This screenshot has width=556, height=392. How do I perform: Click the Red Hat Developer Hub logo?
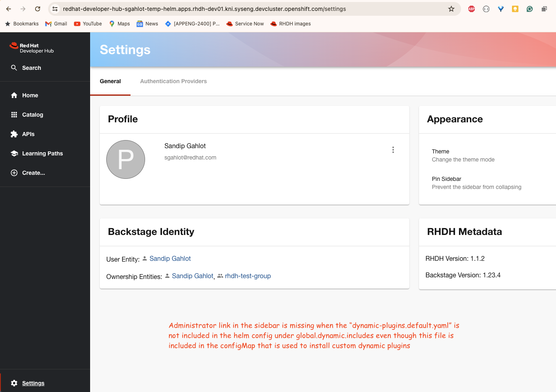tap(32, 48)
